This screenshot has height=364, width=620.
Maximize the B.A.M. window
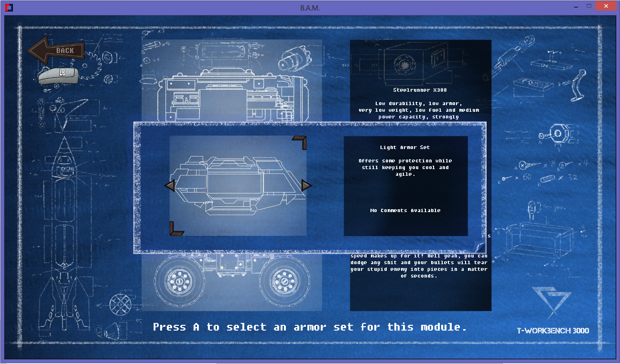(589, 6)
